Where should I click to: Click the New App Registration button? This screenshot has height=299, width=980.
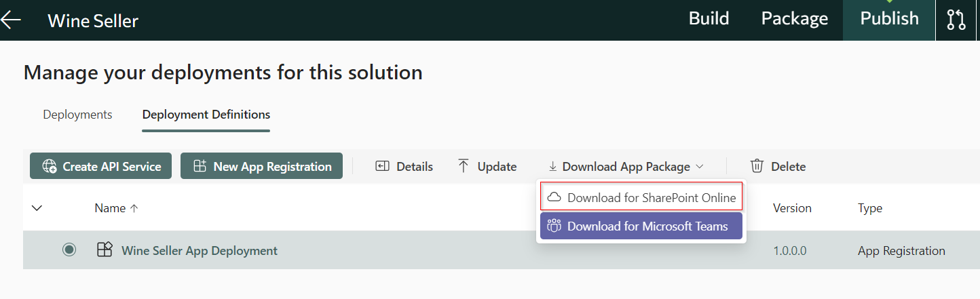pyautogui.click(x=261, y=166)
